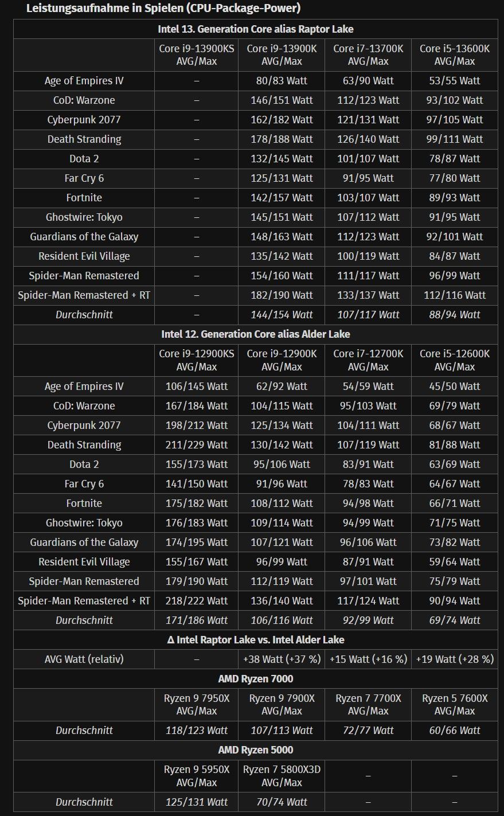Click the Leistungsaufnahme in Spielen table title
Screen dimensions: 504x816
[163, 8]
